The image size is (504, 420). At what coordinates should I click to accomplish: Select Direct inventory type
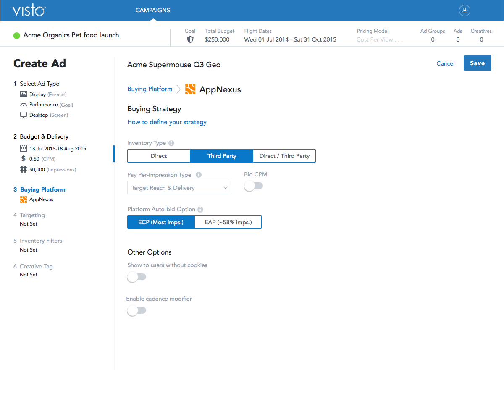coord(159,156)
